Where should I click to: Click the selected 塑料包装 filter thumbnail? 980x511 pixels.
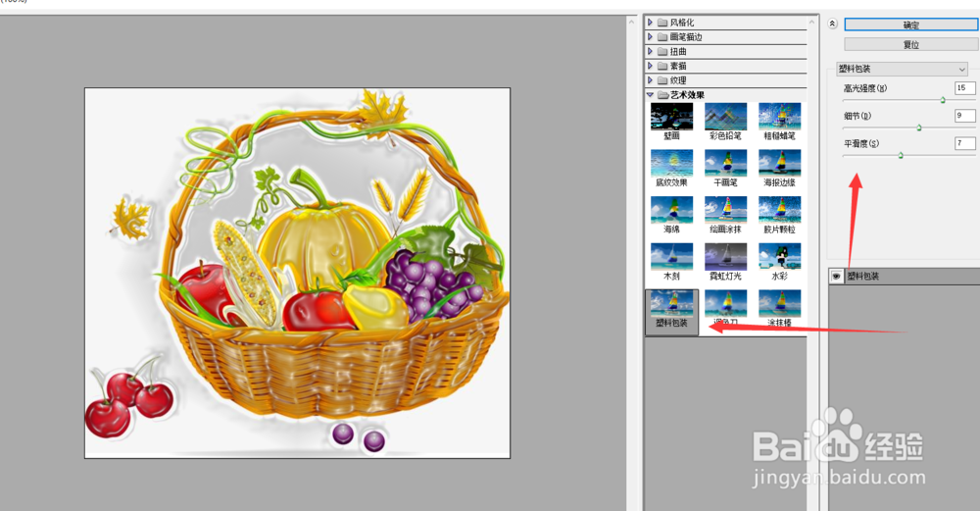point(671,311)
